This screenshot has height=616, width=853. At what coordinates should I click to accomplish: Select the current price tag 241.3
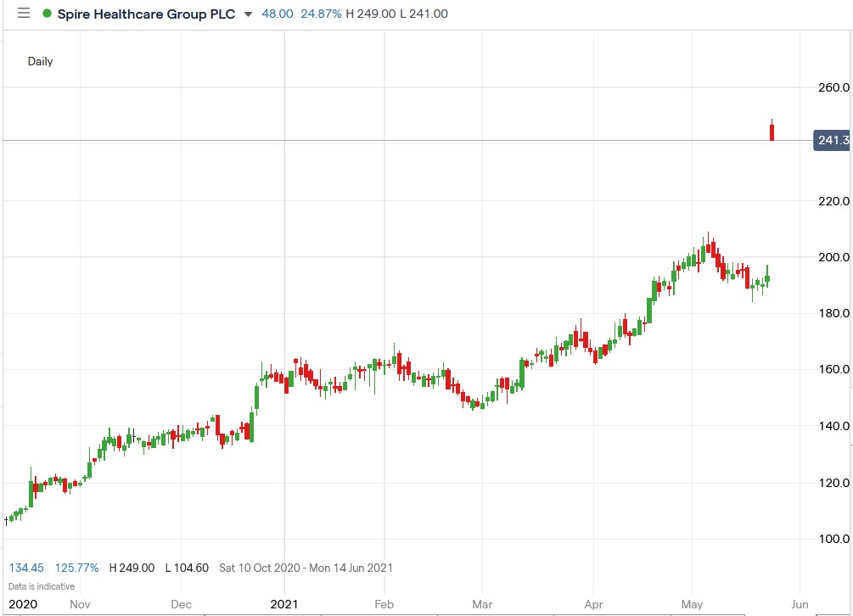click(x=830, y=140)
